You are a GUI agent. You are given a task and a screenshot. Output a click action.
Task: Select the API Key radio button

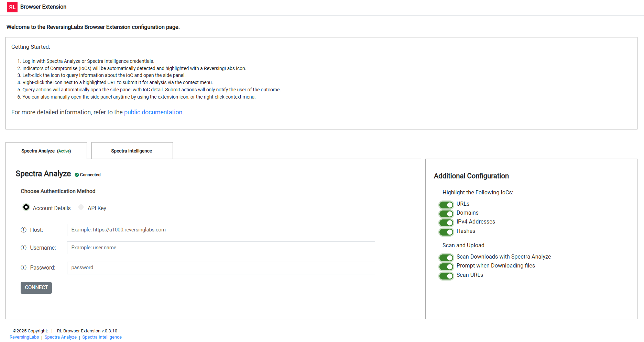[x=81, y=207]
